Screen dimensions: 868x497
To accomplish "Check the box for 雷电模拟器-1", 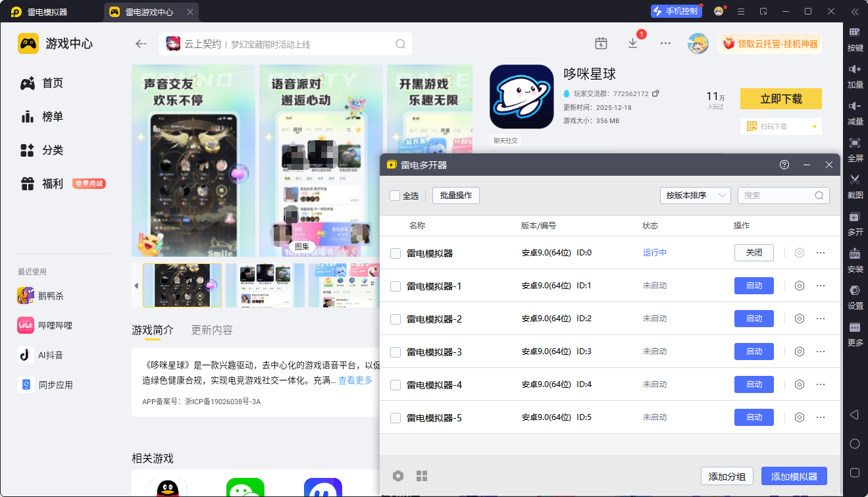I will click(x=396, y=286).
